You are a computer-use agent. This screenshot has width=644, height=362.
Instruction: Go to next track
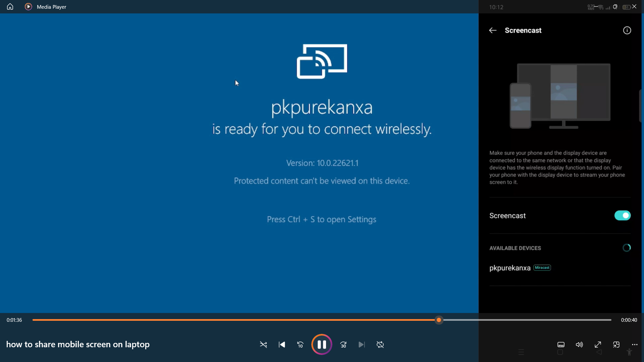(x=362, y=345)
